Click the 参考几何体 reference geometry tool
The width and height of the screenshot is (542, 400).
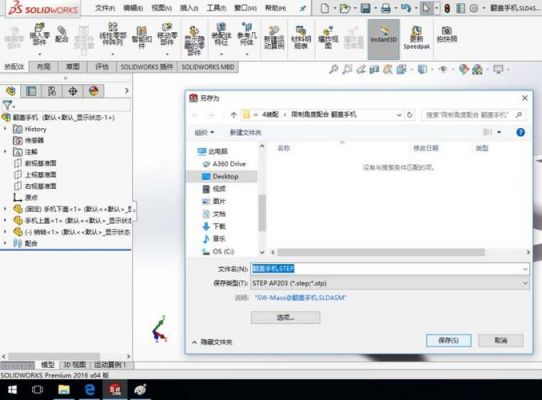point(247,35)
